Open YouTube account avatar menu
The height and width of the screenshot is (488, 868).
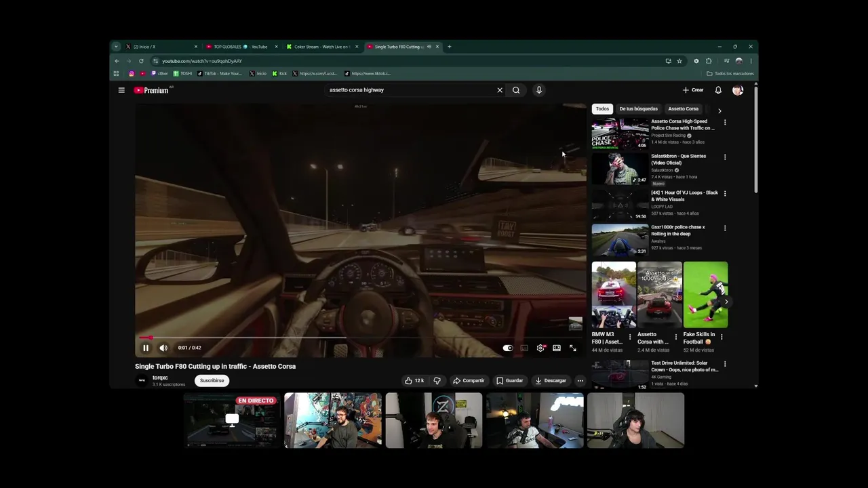[738, 90]
